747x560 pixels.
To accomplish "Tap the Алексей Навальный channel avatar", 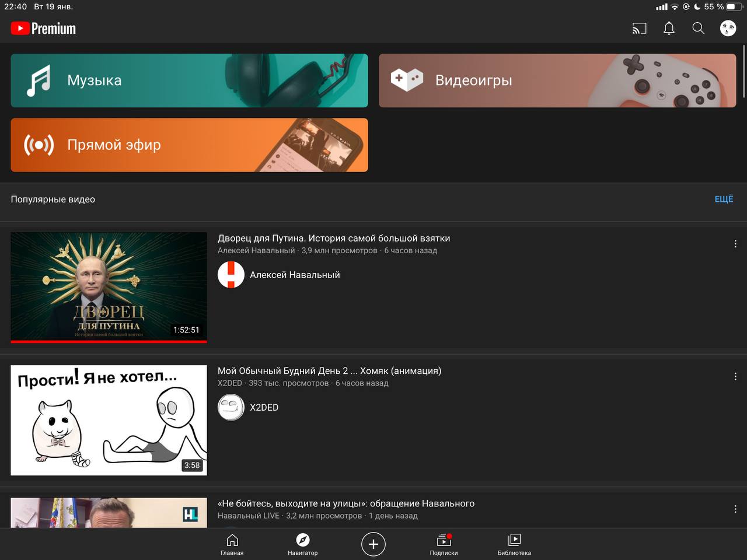I will pyautogui.click(x=231, y=275).
